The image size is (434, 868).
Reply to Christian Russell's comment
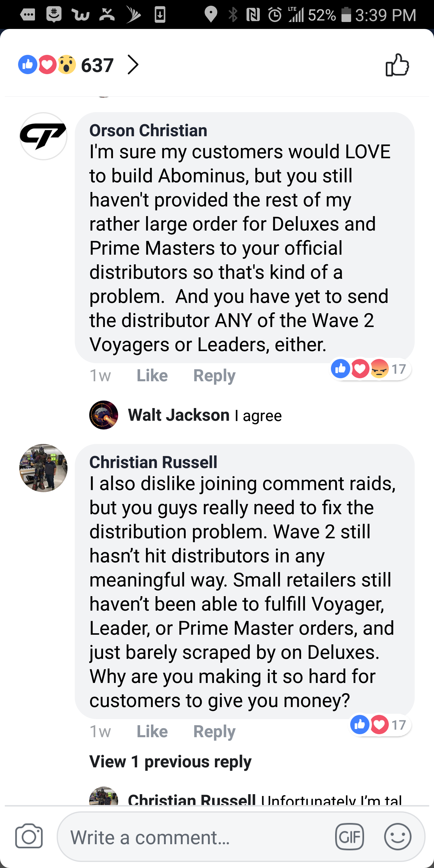tap(214, 731)
